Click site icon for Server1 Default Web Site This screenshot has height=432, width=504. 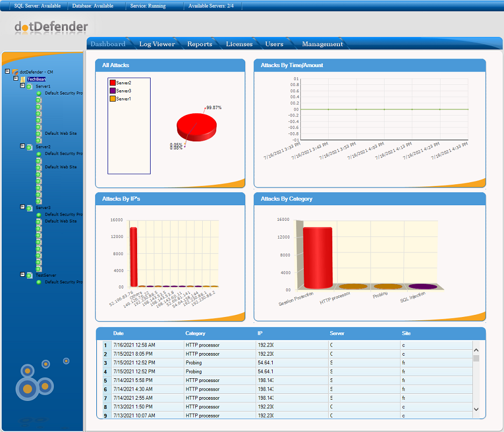click(39, 134)
